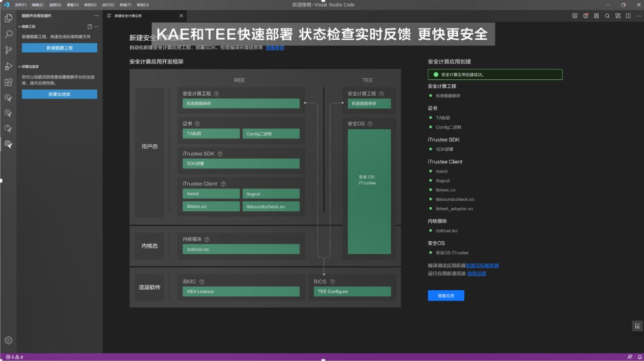Click the split editor layout icon
Viewport: 644px width, 361px height.
click(x=628, y=16)
